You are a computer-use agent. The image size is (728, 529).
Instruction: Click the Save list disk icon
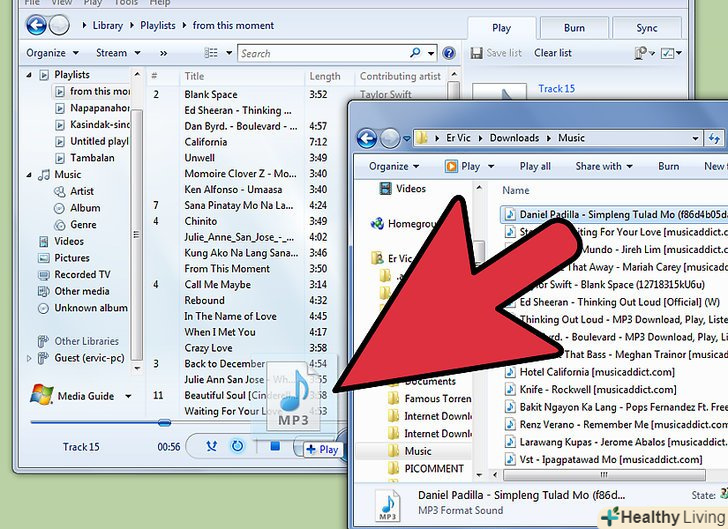click(x=476, y=53)
